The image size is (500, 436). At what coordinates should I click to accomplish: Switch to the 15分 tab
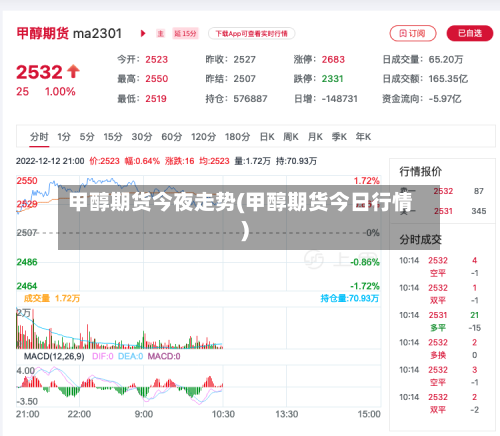[x=113, y=137]
